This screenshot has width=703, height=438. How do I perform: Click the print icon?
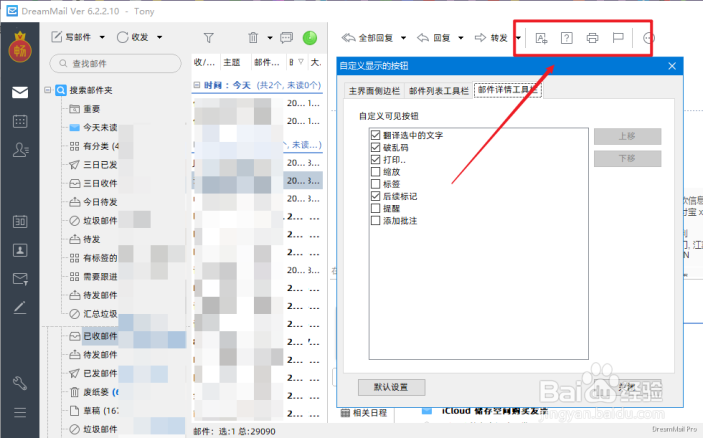click(x=592, y=38)
